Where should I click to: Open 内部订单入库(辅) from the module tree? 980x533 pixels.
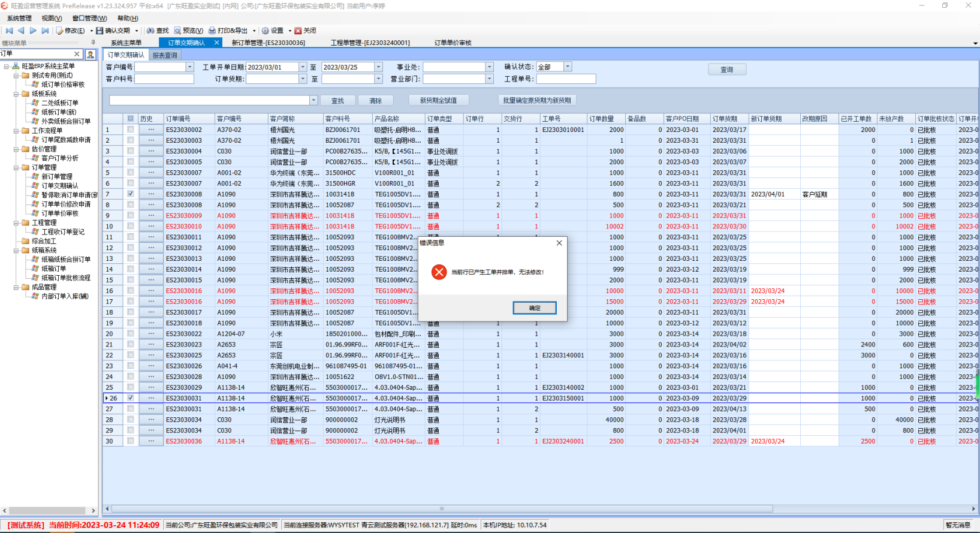pyautogui.click(x=65, y=296)
